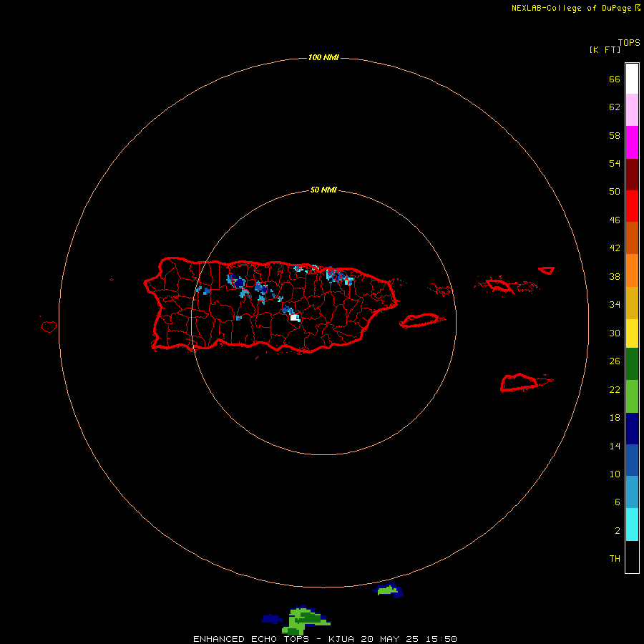The image size is (644, 644).
Task: Click the "26" legend value
Action: tap(615, 361)
